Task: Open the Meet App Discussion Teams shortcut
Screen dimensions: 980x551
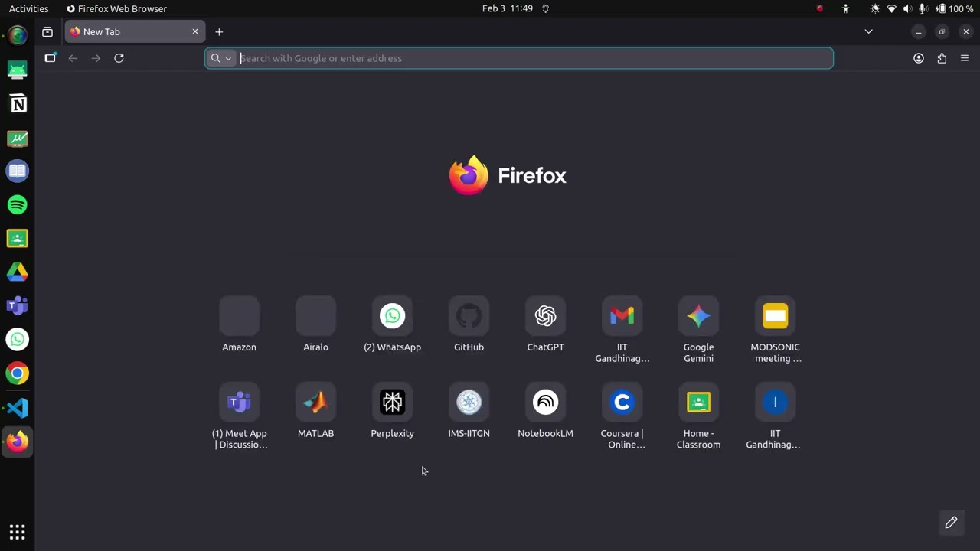Action: tap(239, 403)
